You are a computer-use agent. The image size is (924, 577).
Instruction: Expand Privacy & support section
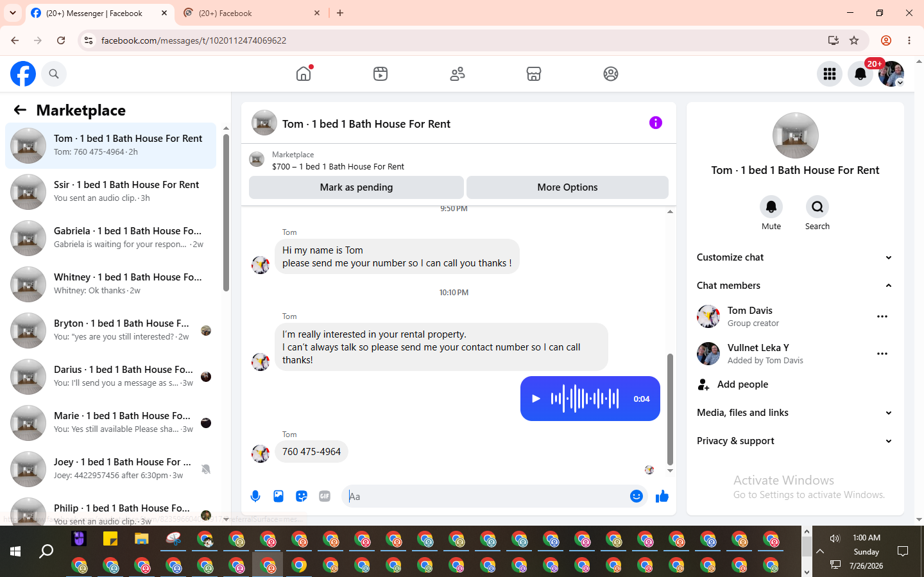(x=794, y=441)
